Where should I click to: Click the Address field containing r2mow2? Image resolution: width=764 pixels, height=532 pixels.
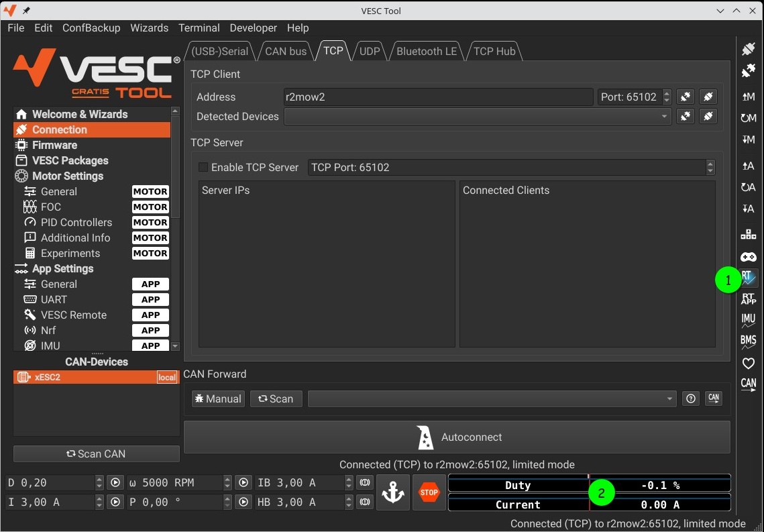tap(438, 97)
